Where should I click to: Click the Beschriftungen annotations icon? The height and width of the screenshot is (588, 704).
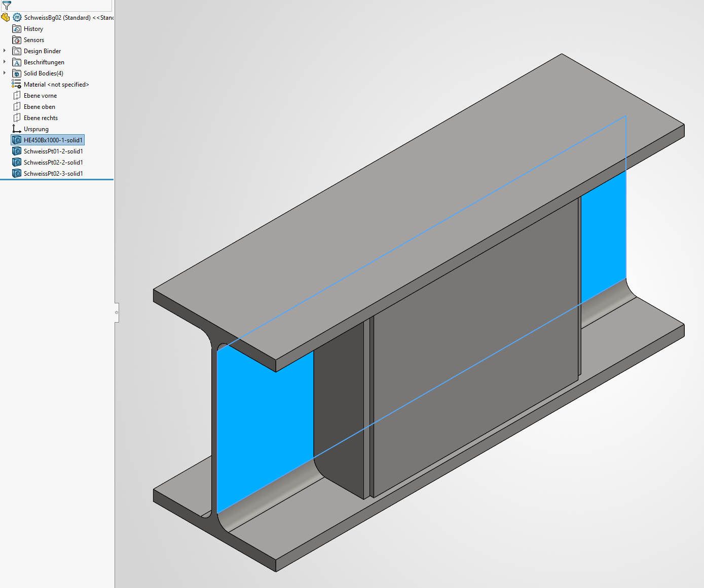(x=17, y=62)
